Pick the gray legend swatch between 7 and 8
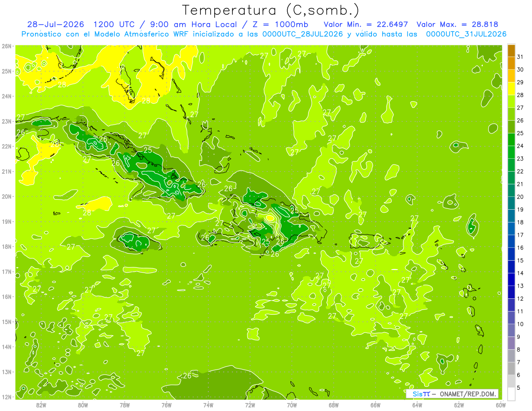This screenshot has width=532, height=411. [x=511, y=356]
